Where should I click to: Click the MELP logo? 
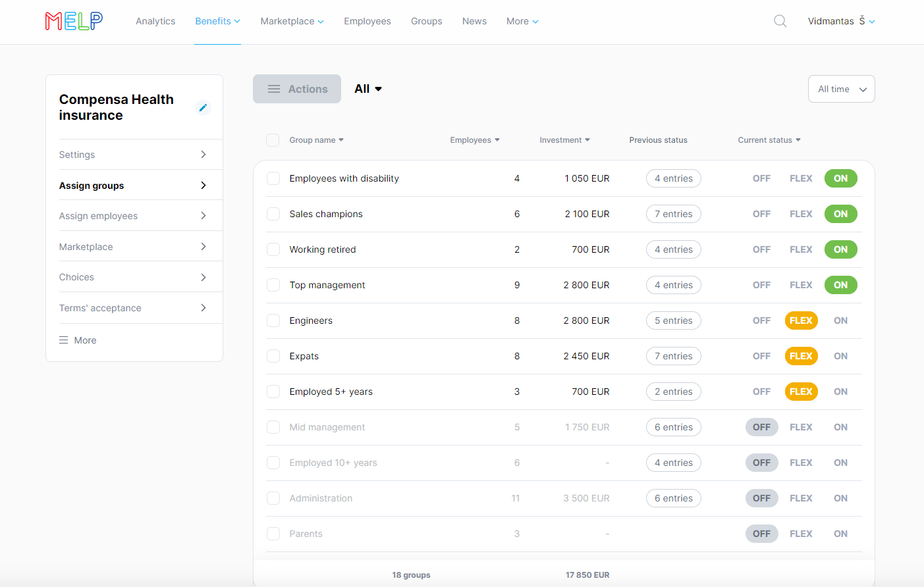[x=73, y=21]
